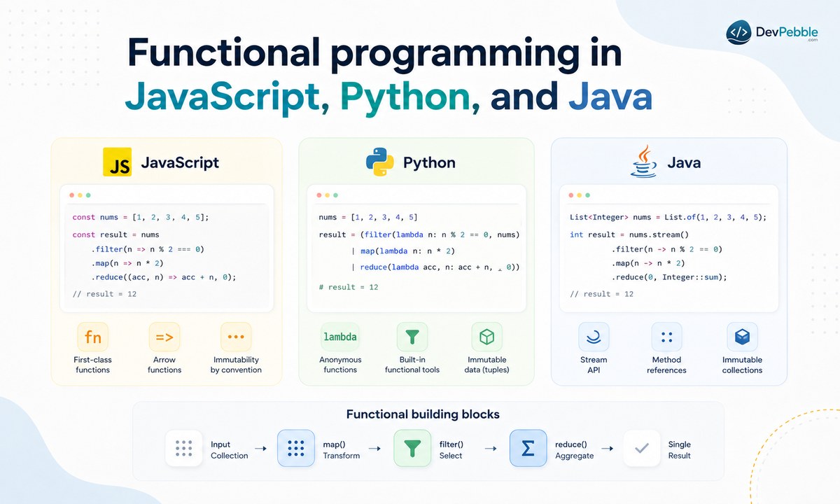Select the Arrow functions => icon
The width and height of the screenshot is (840, 504).
coord(164,337)
